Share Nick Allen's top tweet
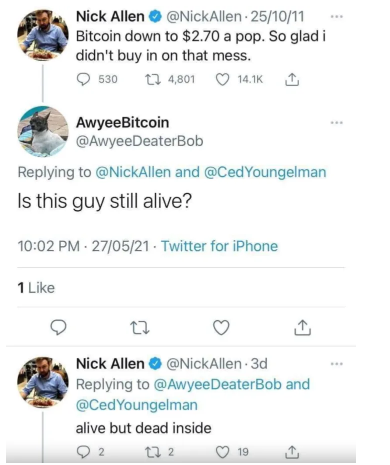This screenshot has height=465, width=390. point(292,79)
